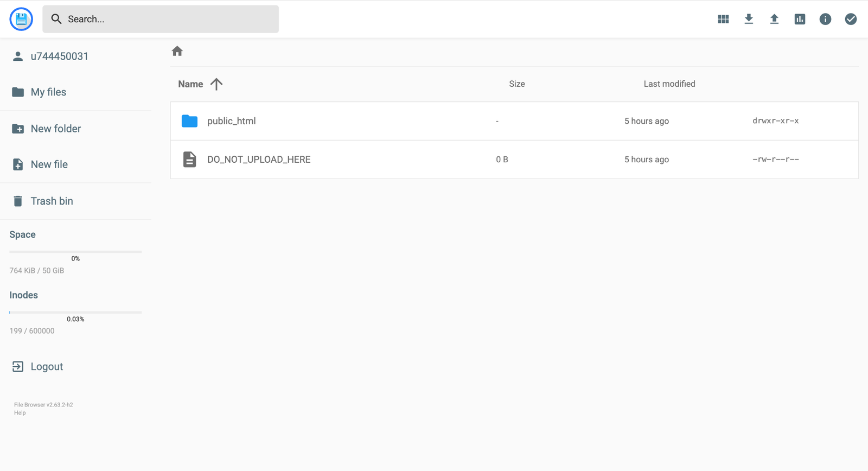The height and width of the screenshot is (471, 868).
Task: Sort by Name column header
Action: point(190,84)
